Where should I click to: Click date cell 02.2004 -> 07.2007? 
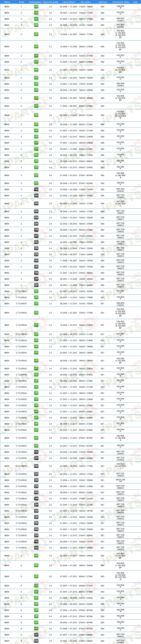(x=68, y=556)
